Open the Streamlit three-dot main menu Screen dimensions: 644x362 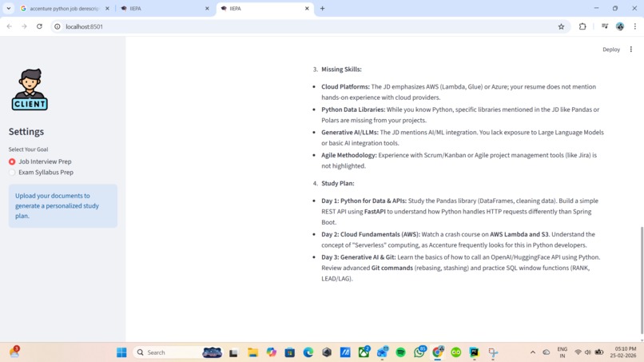click(631, 50)
